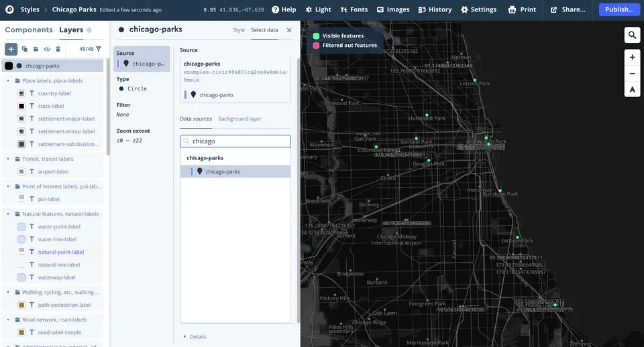Click the add new layer plus button

click(11, 49)
